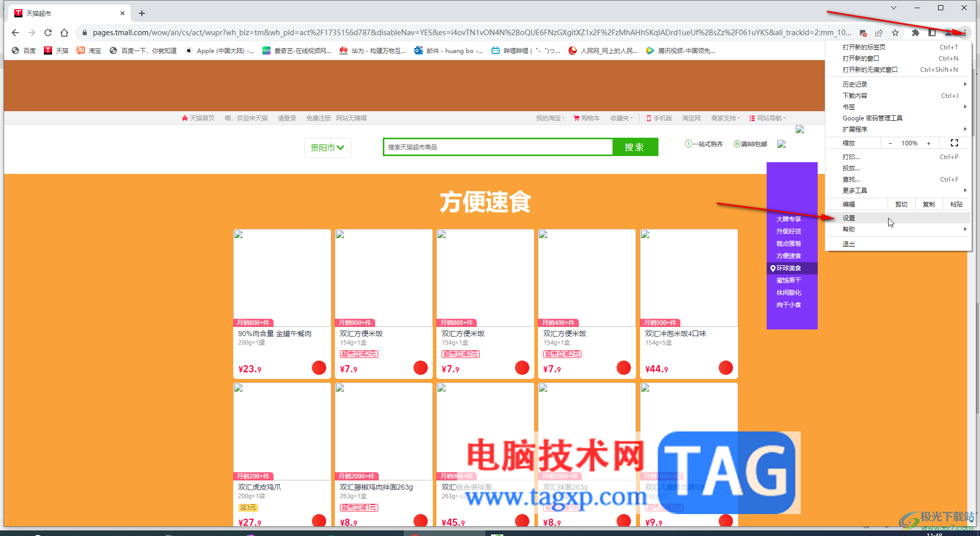The height and width of the screenshot is (536, 980).
Task: Choose 投放... from the menu
Action: [x=898, y=168]
